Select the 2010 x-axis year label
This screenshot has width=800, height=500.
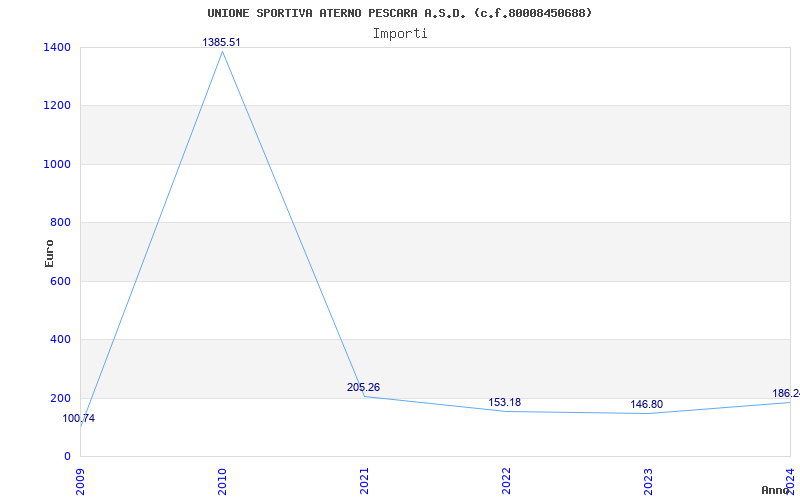click(x=222, y=481)
